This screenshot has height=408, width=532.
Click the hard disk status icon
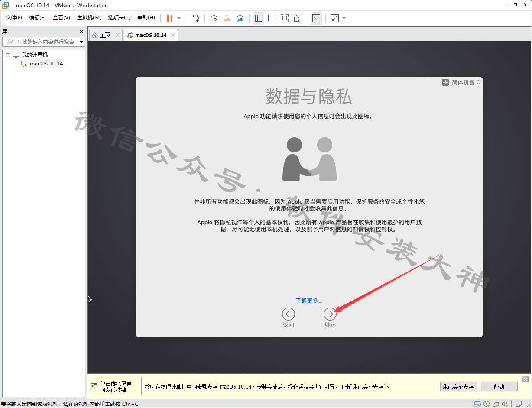pyautogui.click(x=477, y=404)
